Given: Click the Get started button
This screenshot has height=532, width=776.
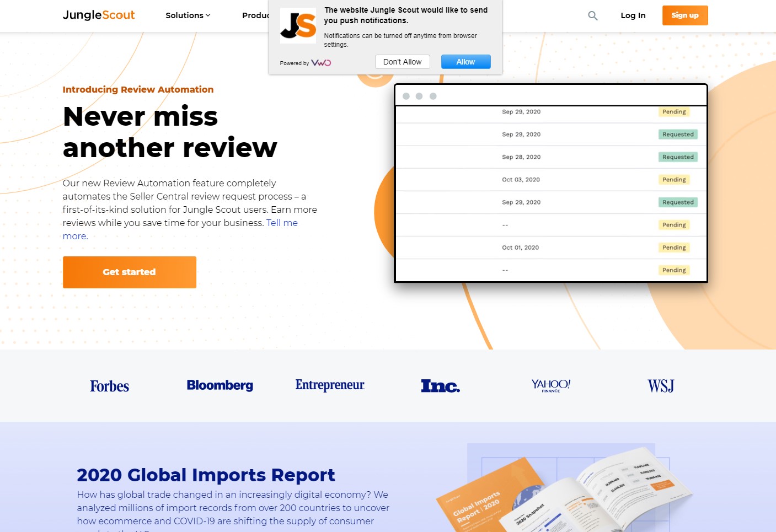Looking at the screenshot, I should pyautogui.click(x=129, y=272).
